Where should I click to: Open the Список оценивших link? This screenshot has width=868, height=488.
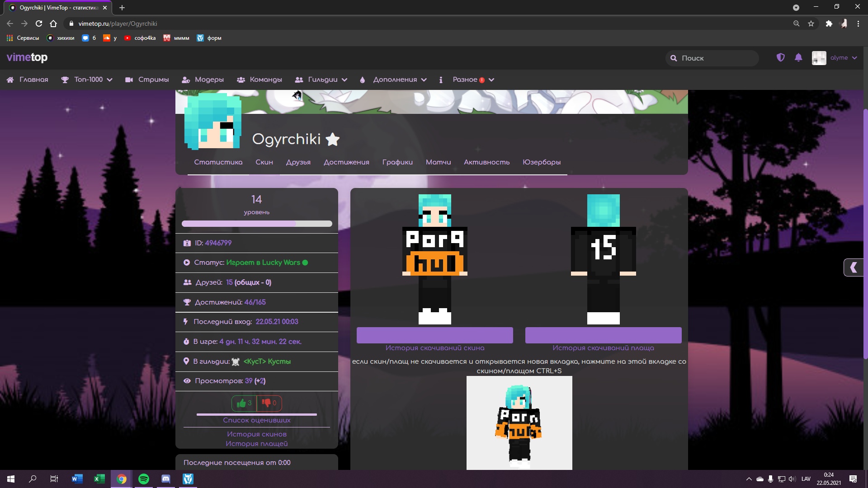pyautogui.click(x=257, y=420)
